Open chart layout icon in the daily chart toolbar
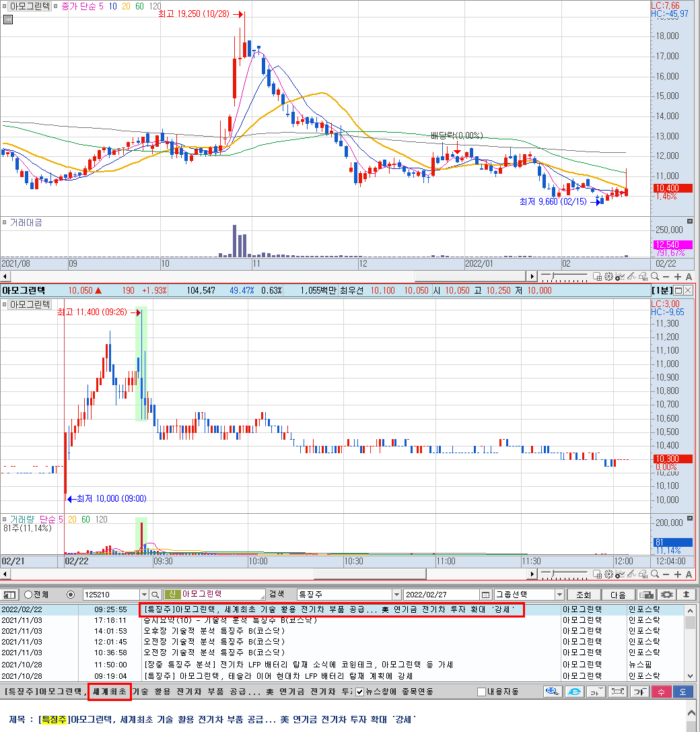The height and width of the screenshot is (732, 700). click(597, 276)
